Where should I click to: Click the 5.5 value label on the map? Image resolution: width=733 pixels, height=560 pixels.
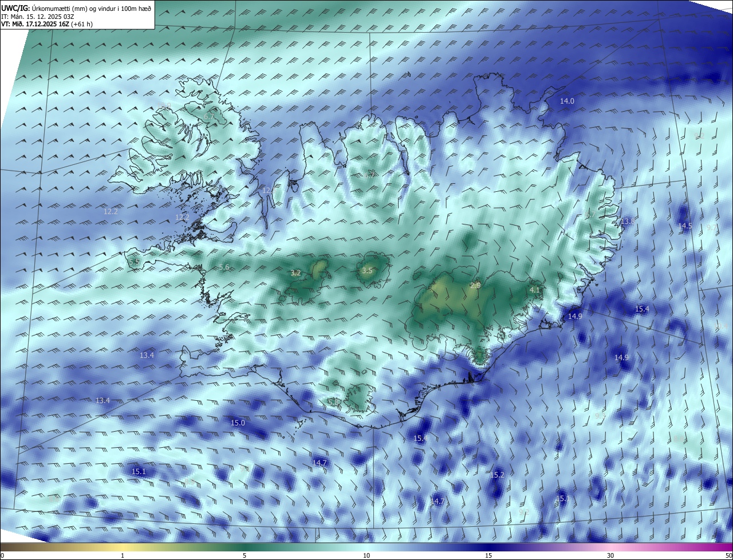134,262
